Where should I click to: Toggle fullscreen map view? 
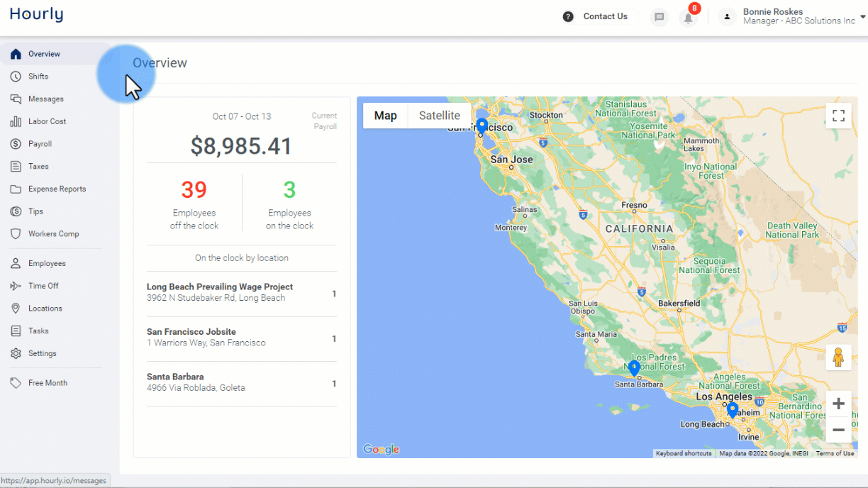838,116
